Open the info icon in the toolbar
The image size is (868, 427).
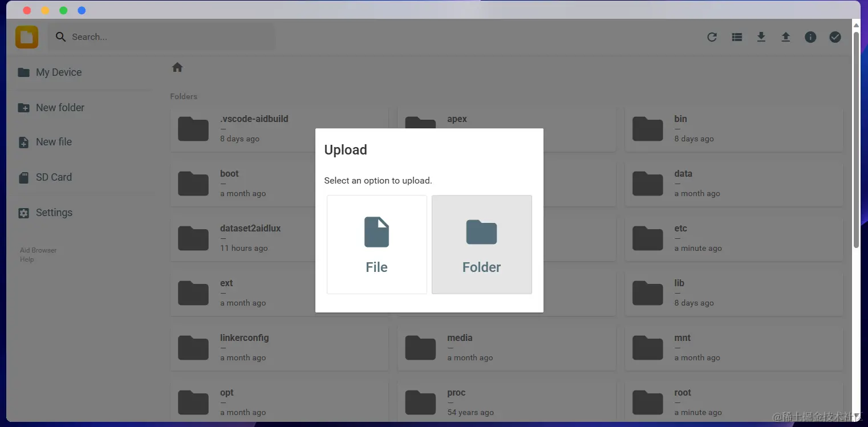[x=810, y=37]
